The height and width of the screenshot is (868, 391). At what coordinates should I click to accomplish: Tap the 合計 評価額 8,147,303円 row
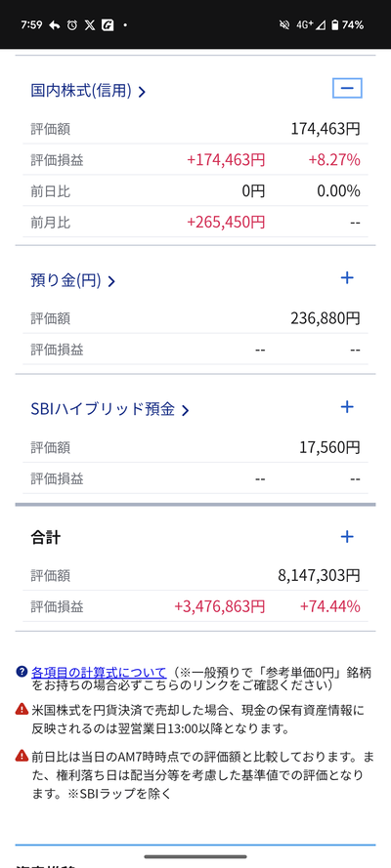[x=195, y=576]
